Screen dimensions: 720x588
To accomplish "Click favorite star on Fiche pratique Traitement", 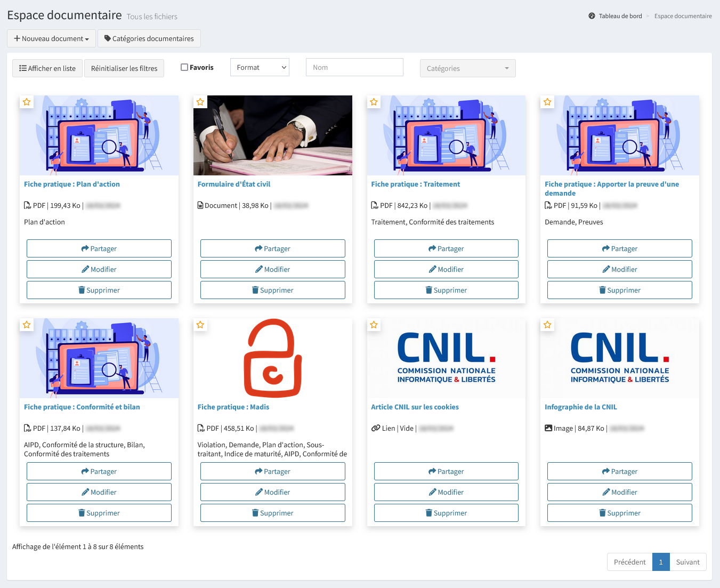I will pyautogui.click(x=374, y=102).
